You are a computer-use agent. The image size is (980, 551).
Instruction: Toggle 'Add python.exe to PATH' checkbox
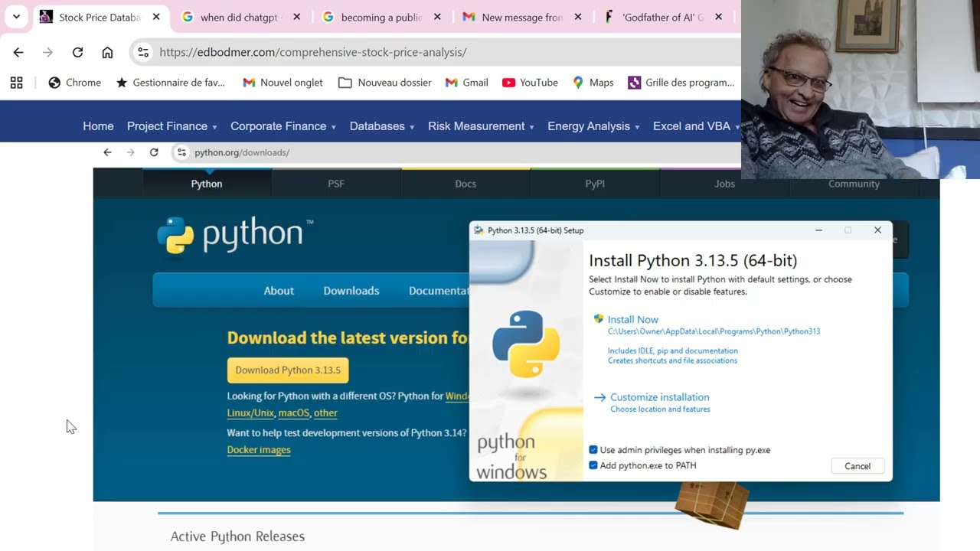click(x=593, y=465)
